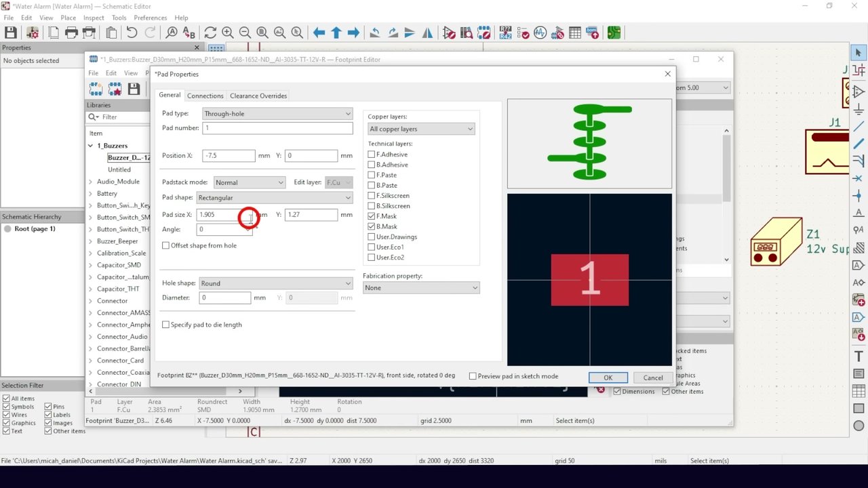Open the Fabrication property dropdown

coord(421,288)
